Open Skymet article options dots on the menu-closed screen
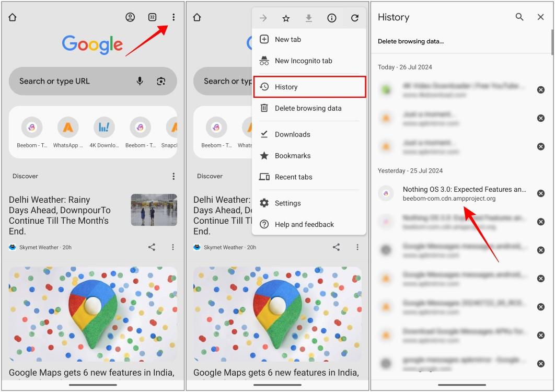Image resolution: width=555 pixels, height=392 pixels. coord(173,247)
